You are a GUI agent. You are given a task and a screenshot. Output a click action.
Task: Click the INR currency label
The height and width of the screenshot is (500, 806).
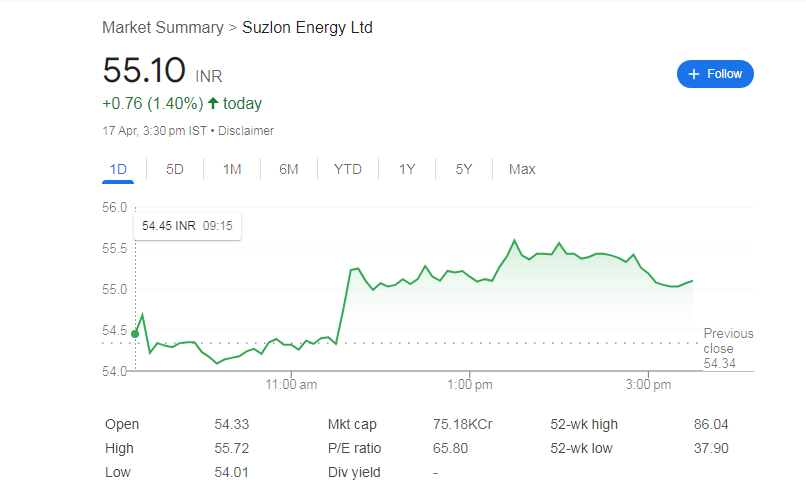(x=209, y=76)
